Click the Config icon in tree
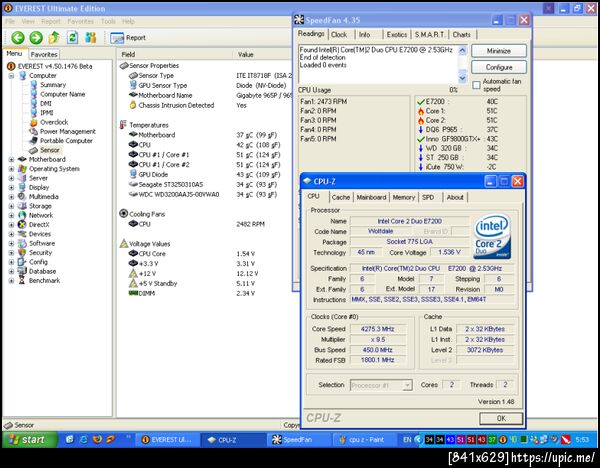This screenshot has height=468, width=600. [x=22, y=262]
